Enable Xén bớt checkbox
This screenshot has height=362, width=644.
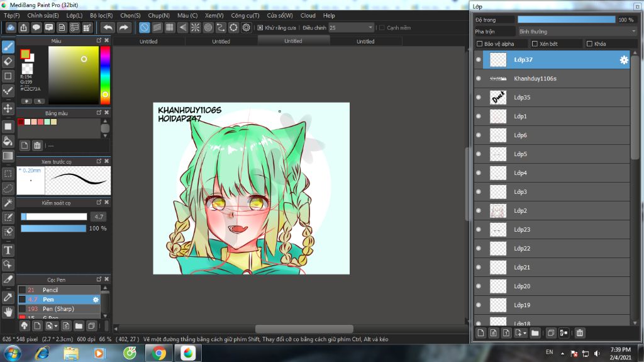click(535, 43)
